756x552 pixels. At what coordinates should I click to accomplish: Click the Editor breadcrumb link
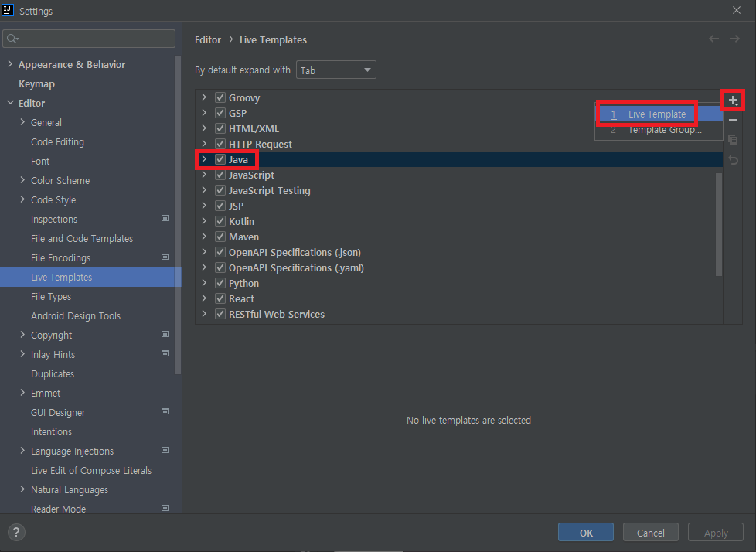[x=208, y=39]
